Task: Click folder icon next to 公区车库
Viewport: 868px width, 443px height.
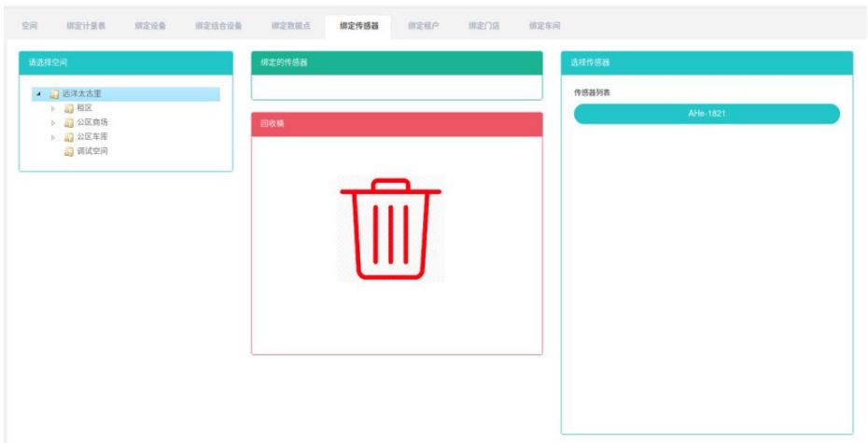Action: coord(69,136)
